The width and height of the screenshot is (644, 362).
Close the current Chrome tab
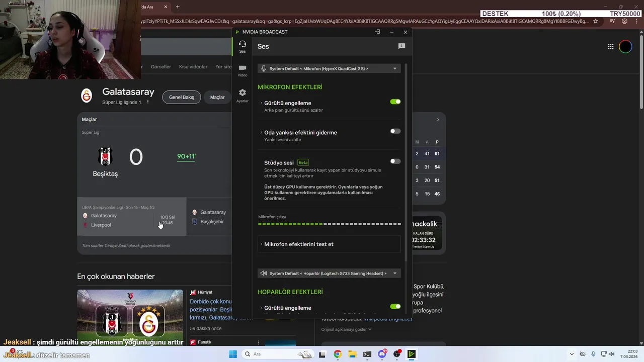[166, 7]
